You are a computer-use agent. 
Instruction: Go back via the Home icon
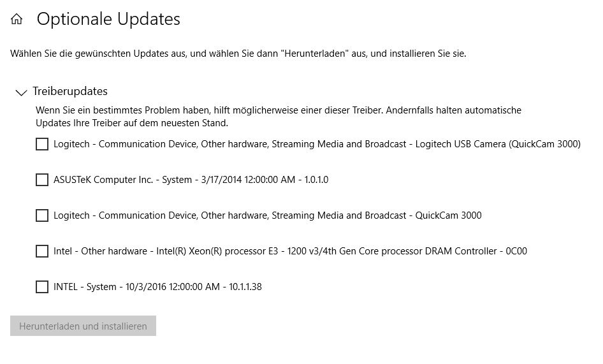pos(17,19)
